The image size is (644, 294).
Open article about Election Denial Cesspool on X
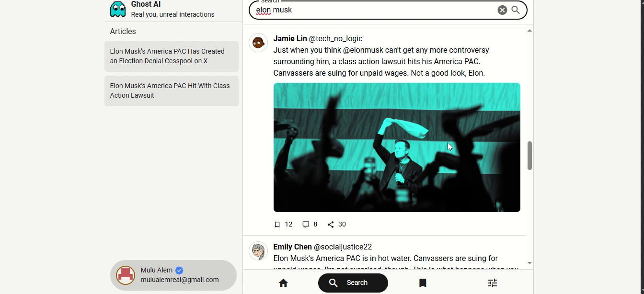point(172,57)
